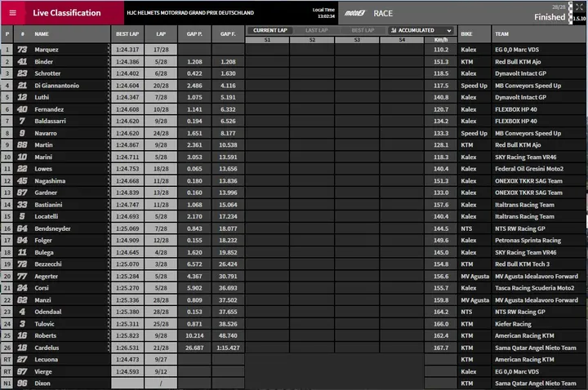
Task: Click Vierge lap 9/12 cell
Action: click(161, 372)
